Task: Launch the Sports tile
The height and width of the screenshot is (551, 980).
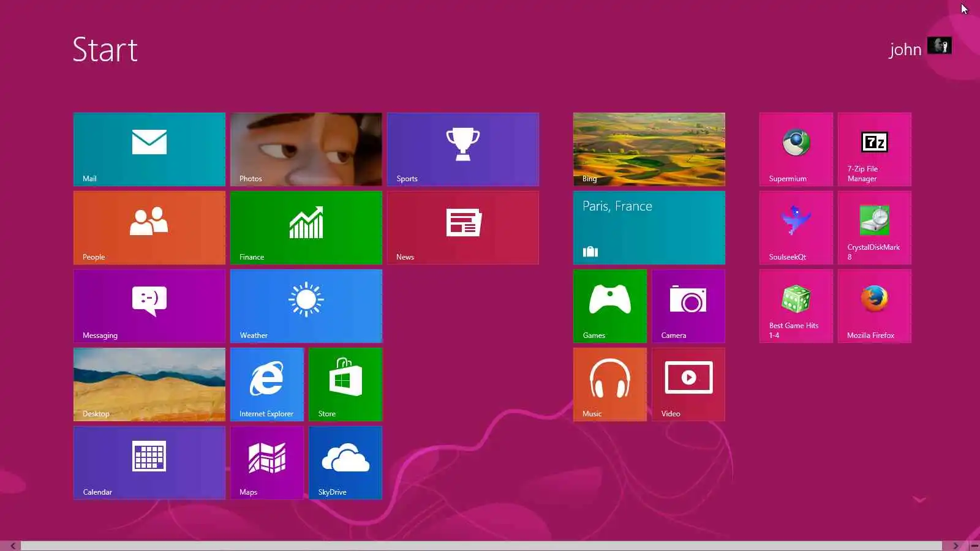Action: pyautogui.click(x=463, y=149)
